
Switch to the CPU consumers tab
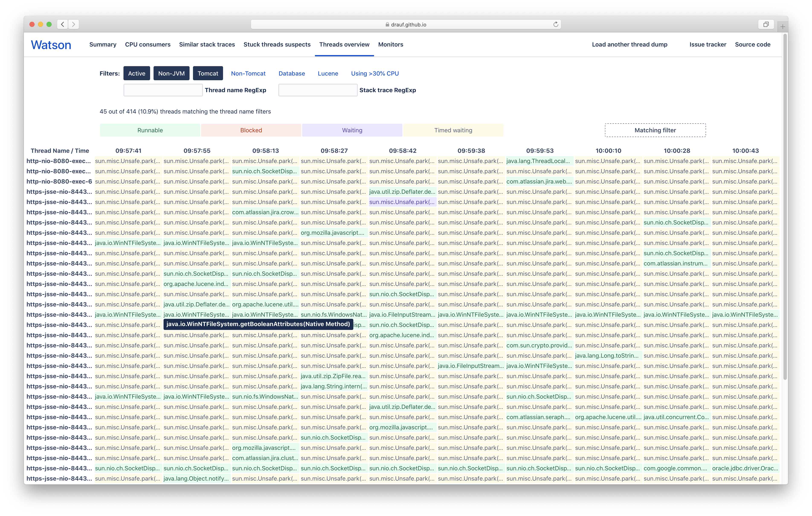(148, 45)
